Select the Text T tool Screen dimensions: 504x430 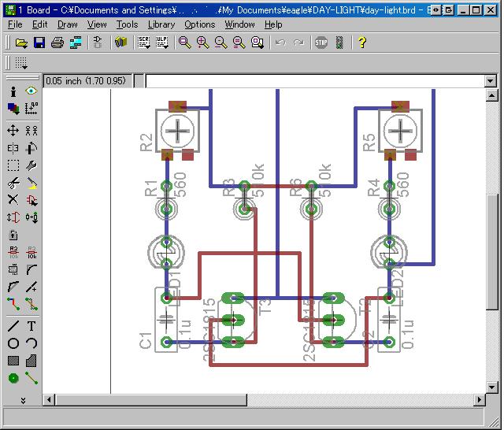click(x=31, y=326)
